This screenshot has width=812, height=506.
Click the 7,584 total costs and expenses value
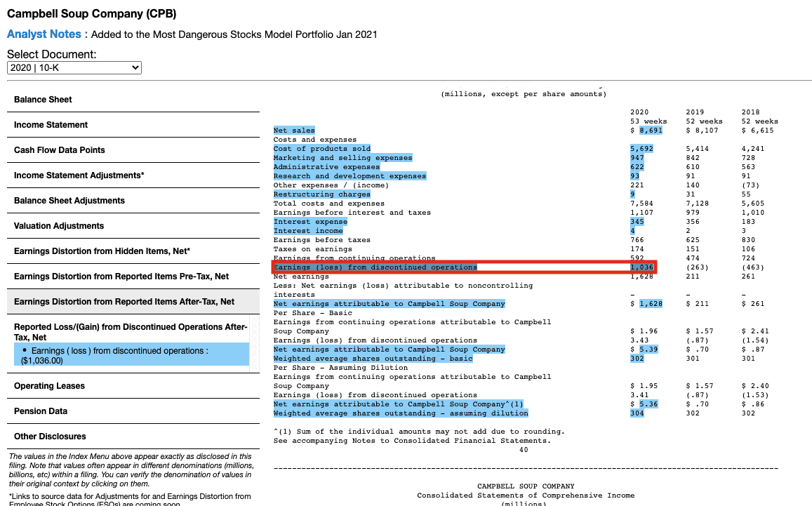[x=641, y=204]
